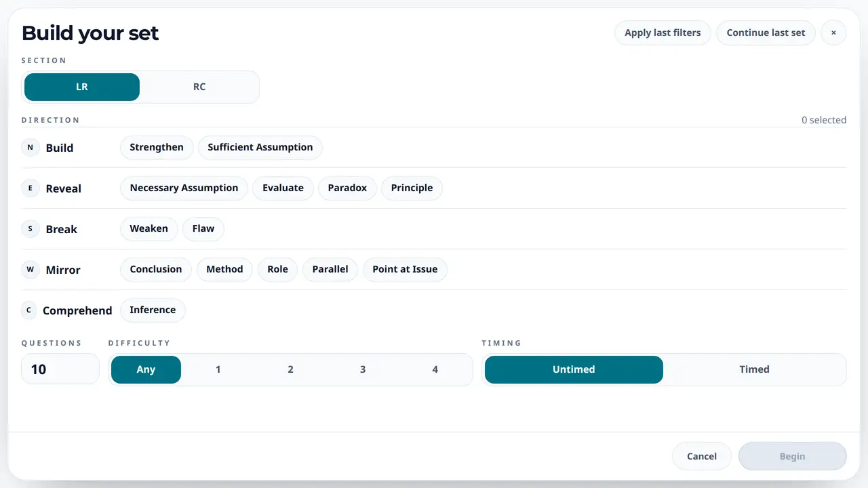Viewport: 868px width, 488px height.
Task: Choose Timed mode
Action: (x=754, y=369)
